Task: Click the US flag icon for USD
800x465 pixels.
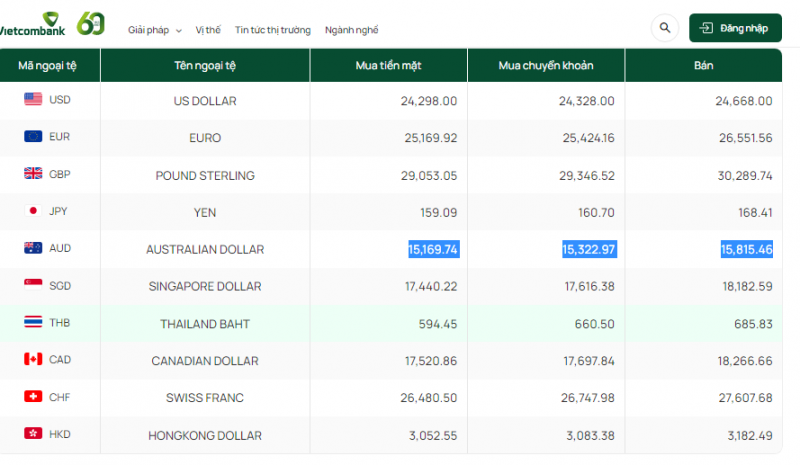Action: tap(32, 99)
